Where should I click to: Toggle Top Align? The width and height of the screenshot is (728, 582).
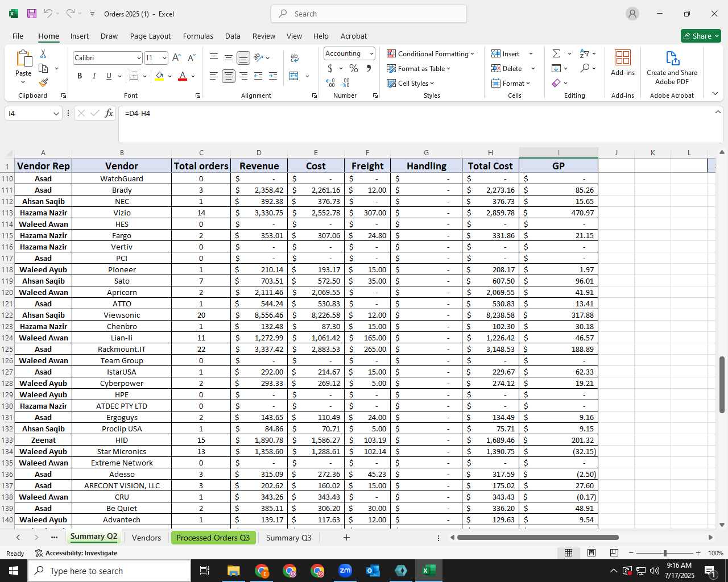tap(214, 57)
